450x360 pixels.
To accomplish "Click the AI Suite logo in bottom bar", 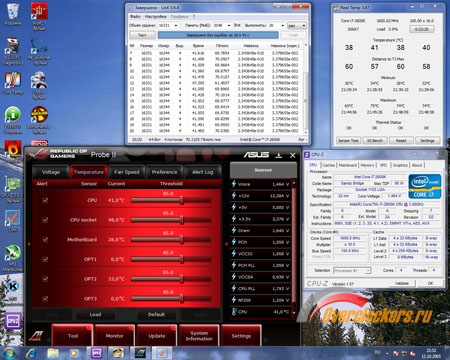I will click(36, 336).
